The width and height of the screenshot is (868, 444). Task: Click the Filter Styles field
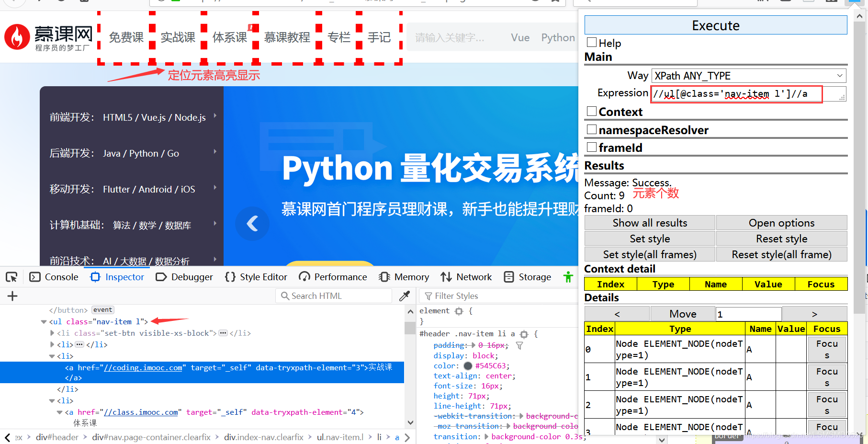499,296
